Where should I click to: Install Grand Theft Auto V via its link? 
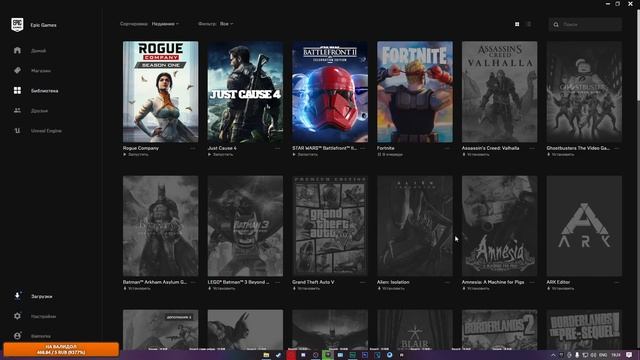coord(306,289)
